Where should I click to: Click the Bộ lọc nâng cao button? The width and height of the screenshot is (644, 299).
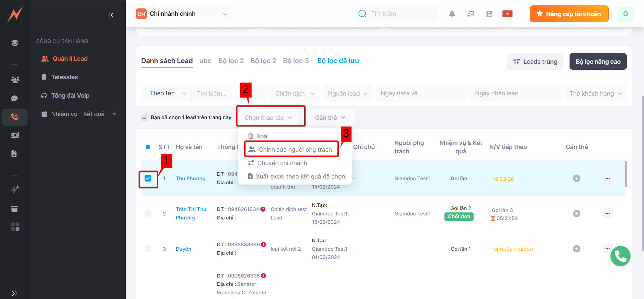(x=598, y=62)
